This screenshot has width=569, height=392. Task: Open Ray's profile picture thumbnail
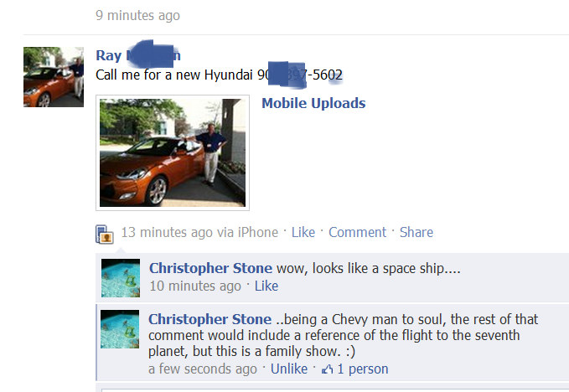pos(54,77)
